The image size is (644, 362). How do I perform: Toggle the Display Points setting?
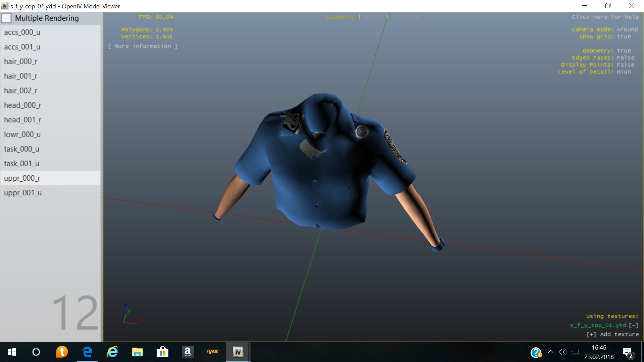point(625,65)
